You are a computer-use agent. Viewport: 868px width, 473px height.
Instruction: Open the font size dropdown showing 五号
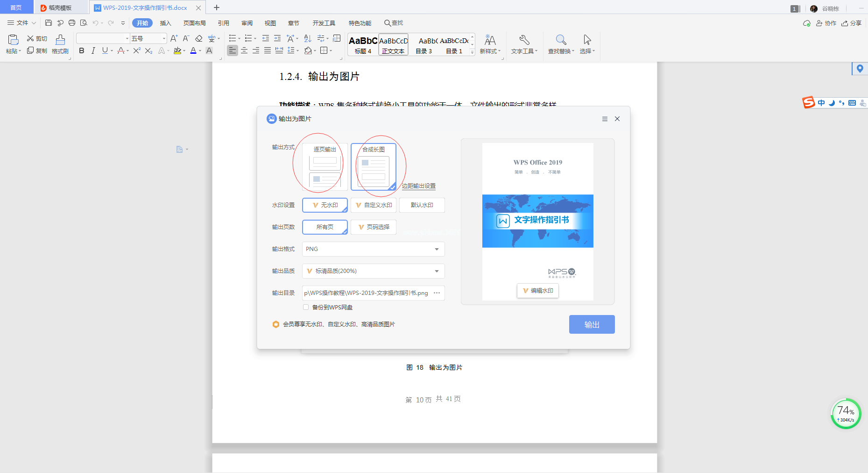pyautogui.click(x=164, y=38)
